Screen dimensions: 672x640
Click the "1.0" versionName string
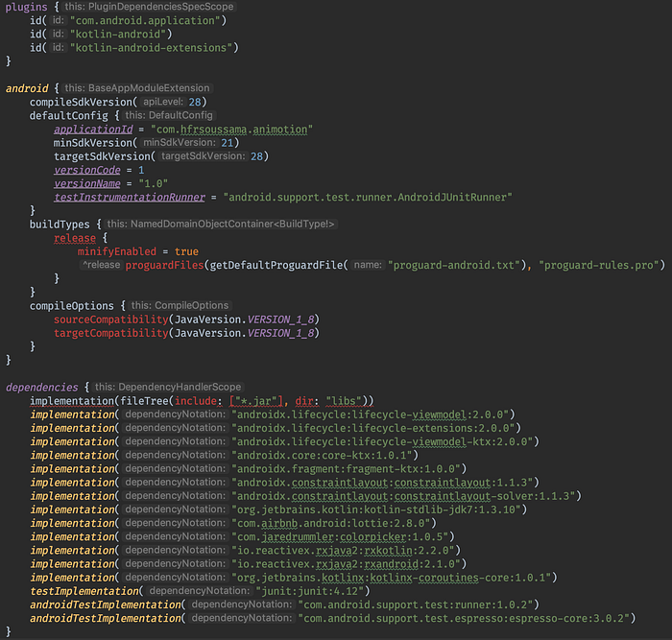tap(153, 184)
